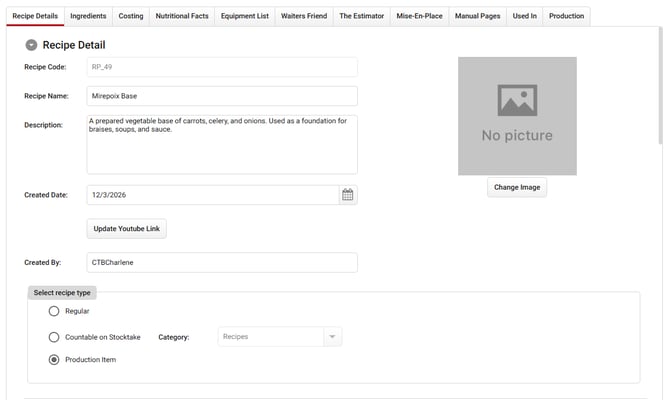The width and height of the screenshot is (670, 400).
Task: Open the Recipes category combo box
Action: (x=270, y=337)
